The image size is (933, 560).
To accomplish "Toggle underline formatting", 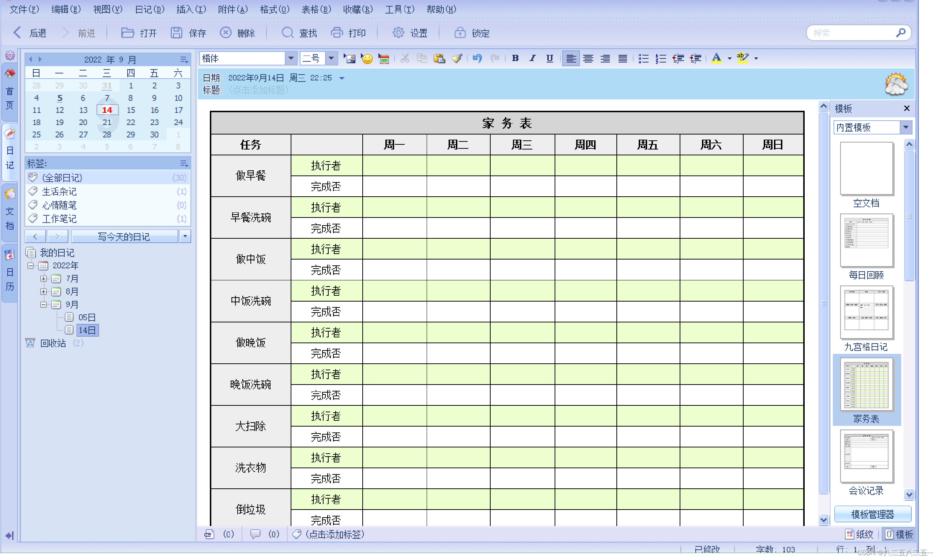I will click(549, 58).
